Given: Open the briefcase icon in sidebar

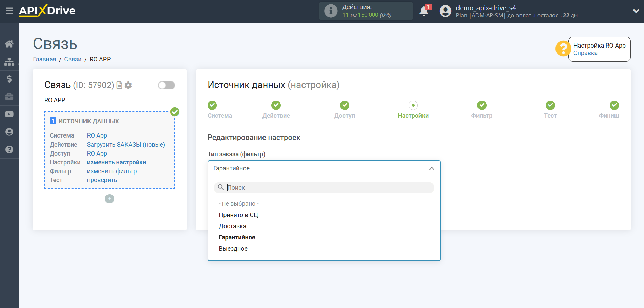Looking at the screenshot, I should pos(9,97).
